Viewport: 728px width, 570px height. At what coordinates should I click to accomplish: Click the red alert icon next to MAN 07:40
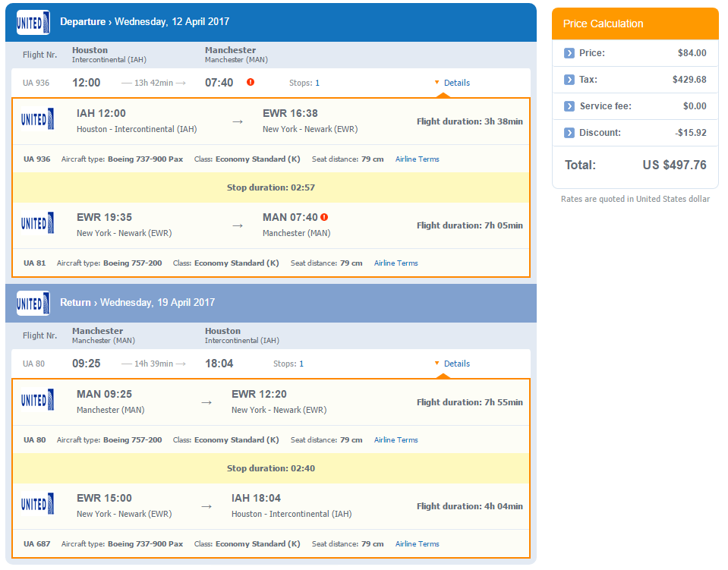(x=324, y=217)
